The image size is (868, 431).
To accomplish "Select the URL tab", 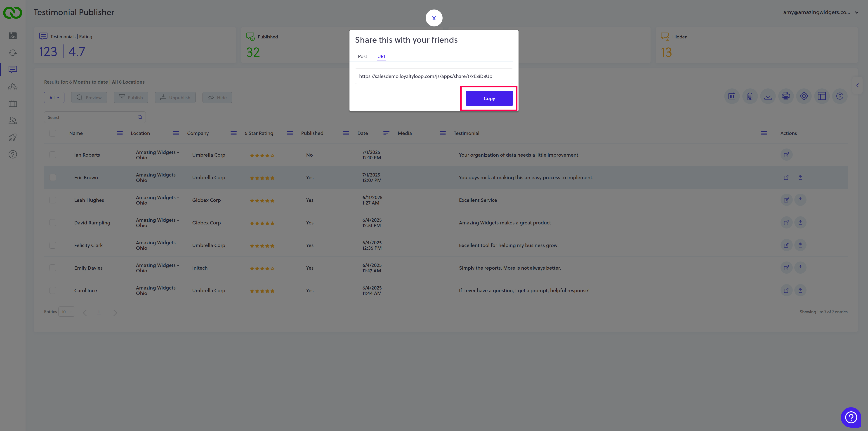I will pos(381,56).
